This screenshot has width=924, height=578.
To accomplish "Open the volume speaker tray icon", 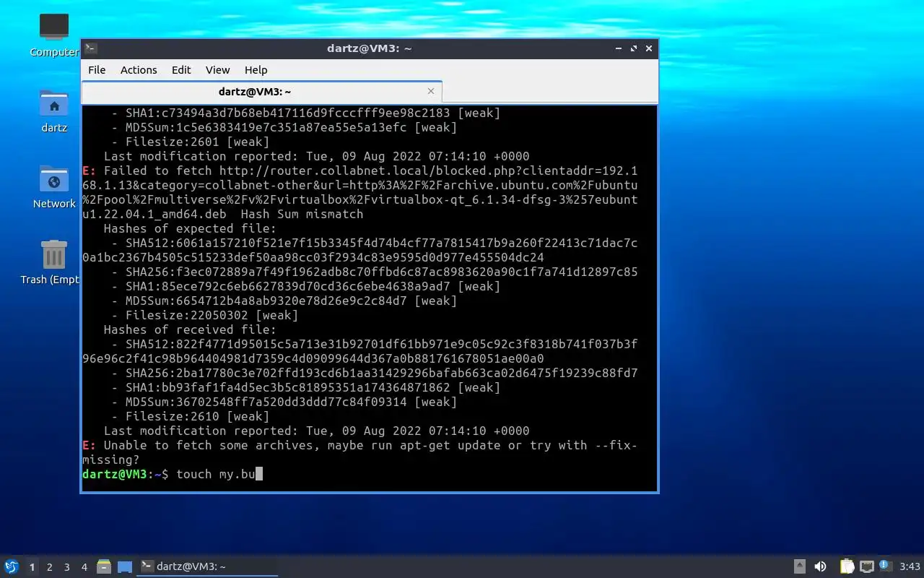I will pyautogui.click(x=820, y=566).
